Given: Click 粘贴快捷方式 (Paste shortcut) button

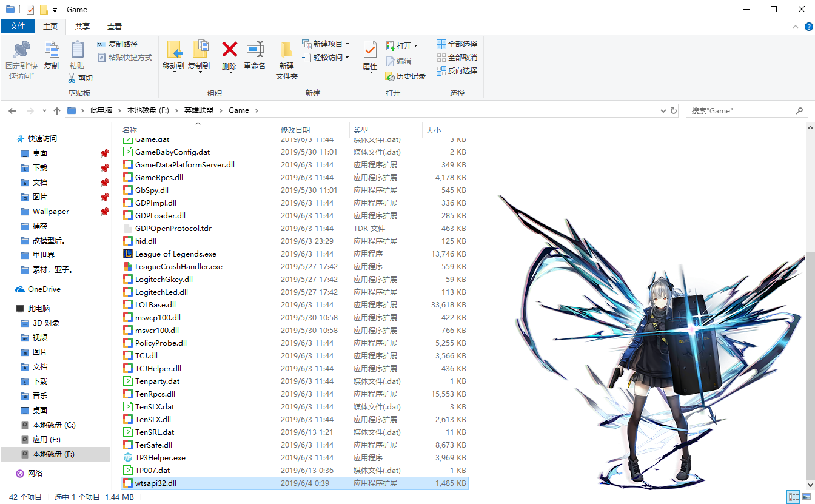Looking at the screenshot, I should [x=125, y=58].
